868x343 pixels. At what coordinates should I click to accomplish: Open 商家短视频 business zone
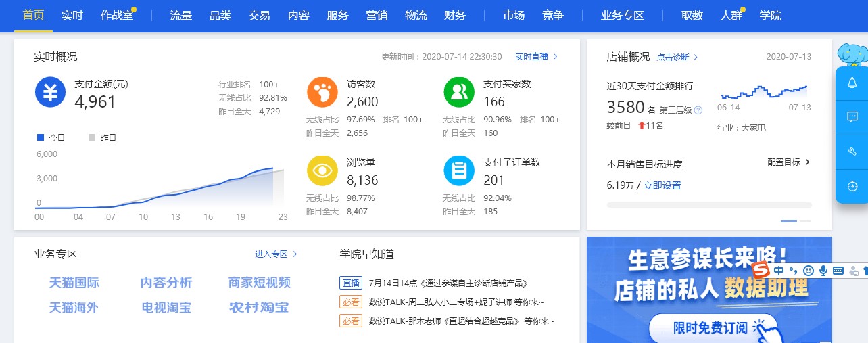pos(260,283)
